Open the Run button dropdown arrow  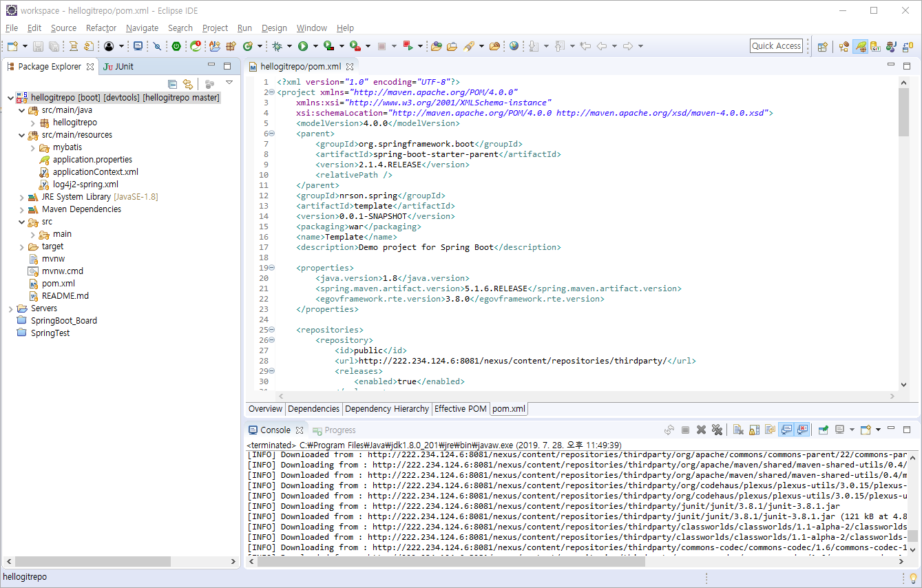[315, 46]
